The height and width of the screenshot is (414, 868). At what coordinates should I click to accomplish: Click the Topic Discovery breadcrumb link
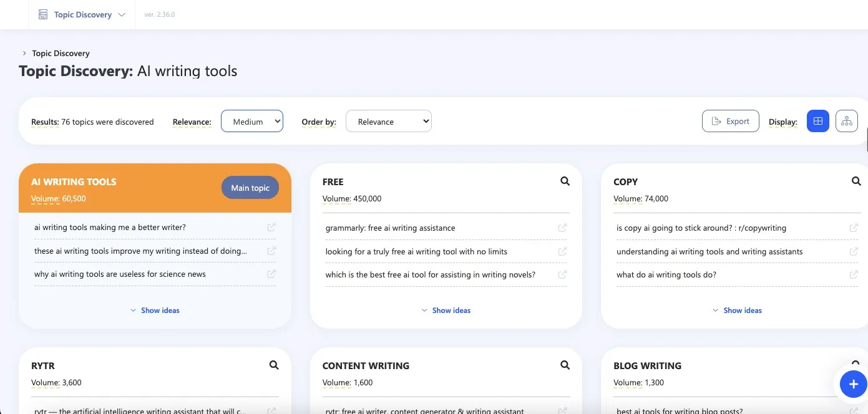61,54
